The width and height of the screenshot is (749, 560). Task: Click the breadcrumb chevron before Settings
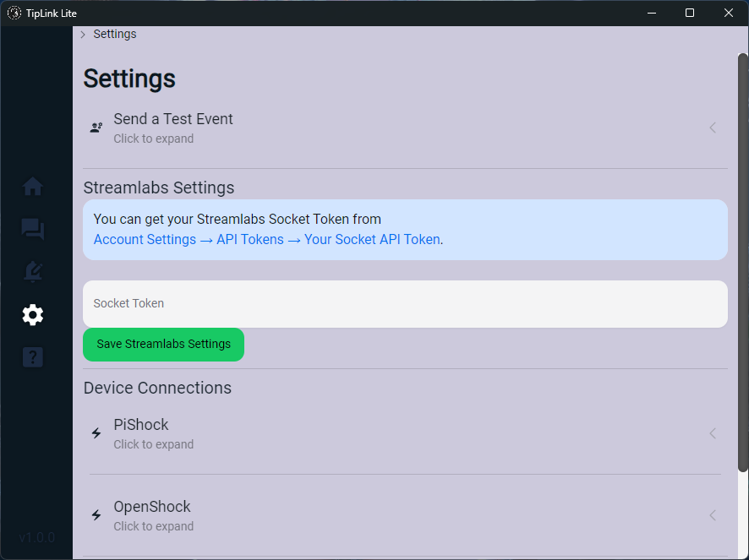[x=83, y=35]
